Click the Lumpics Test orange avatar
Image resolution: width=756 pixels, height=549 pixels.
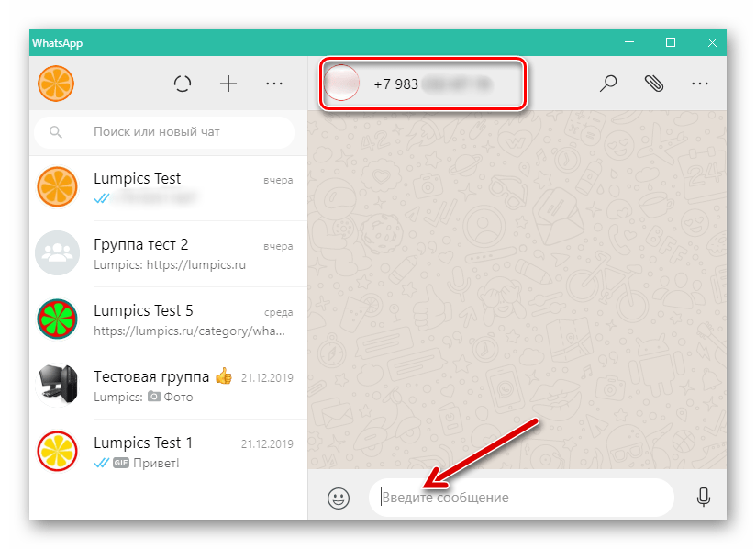[x=57, y=186]
